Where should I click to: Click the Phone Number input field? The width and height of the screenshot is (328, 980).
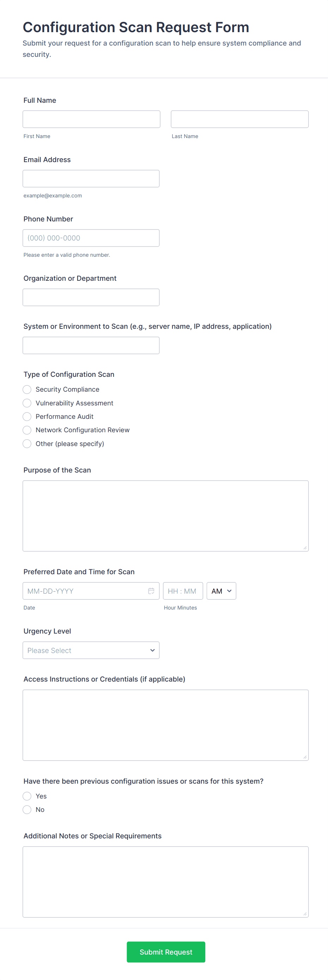(91, 238)
